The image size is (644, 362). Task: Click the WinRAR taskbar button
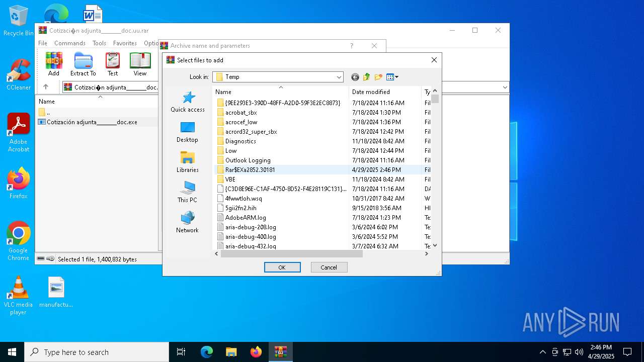click(280, 352)
